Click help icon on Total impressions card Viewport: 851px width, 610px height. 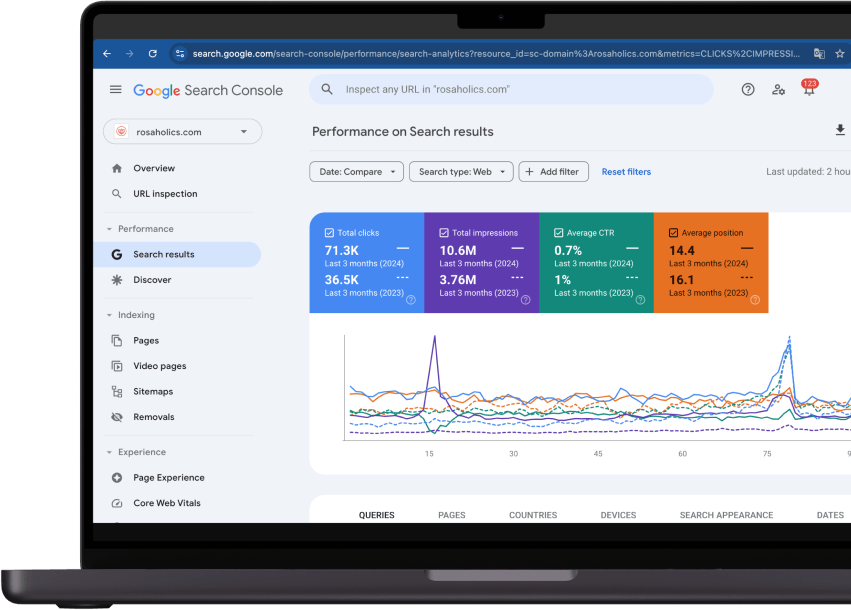coord(525,300)
